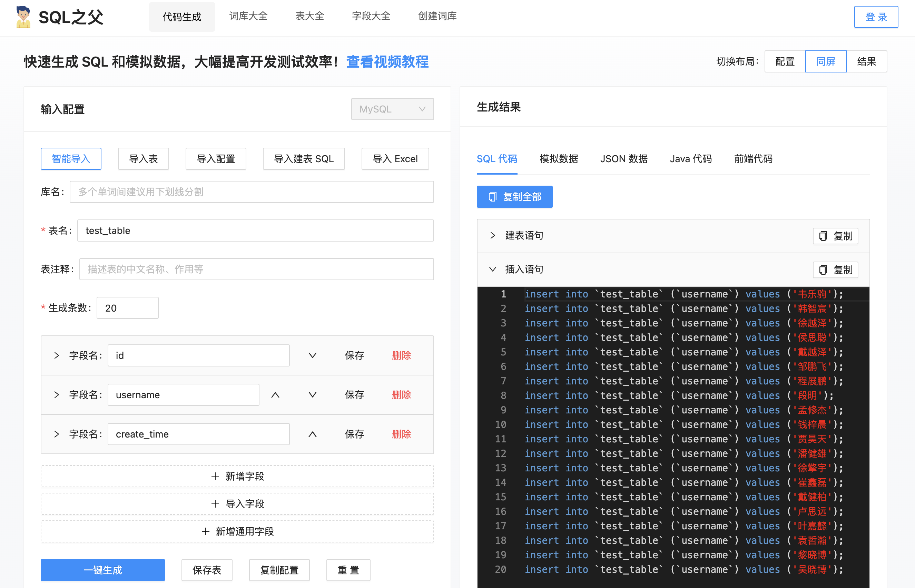Click plus icon on 新增字段 row
The height and width of the screenshot is (588, 915).
[215, 476]
